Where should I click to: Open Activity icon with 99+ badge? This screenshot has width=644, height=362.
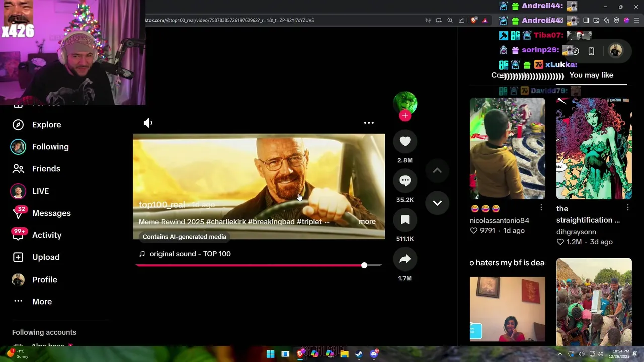[x=18, y=235]
